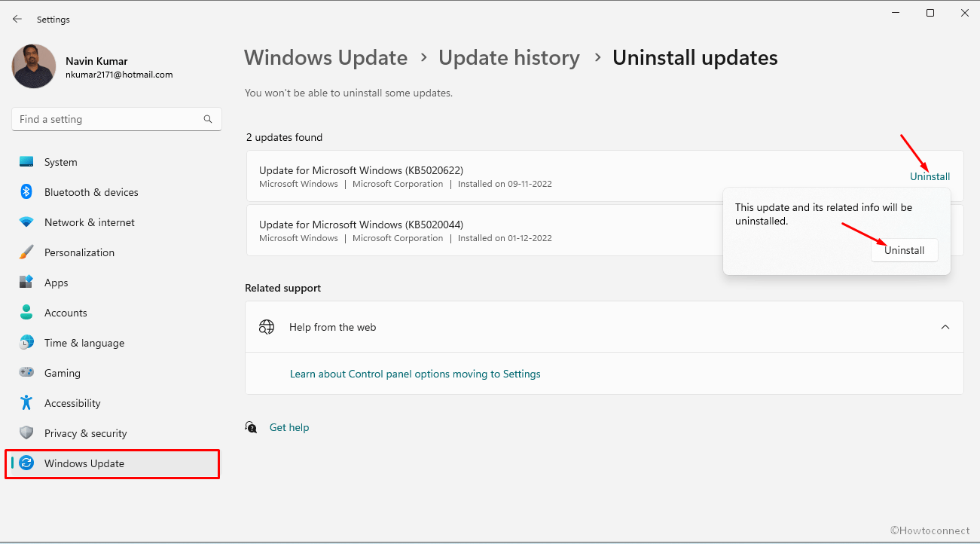Select the KB5020622 update title

361,170
